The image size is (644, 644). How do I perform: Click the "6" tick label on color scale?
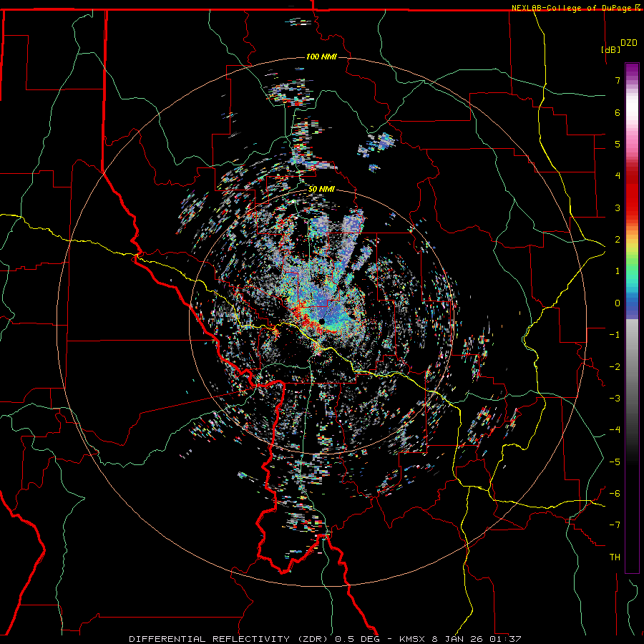click(x=618, y=112)
